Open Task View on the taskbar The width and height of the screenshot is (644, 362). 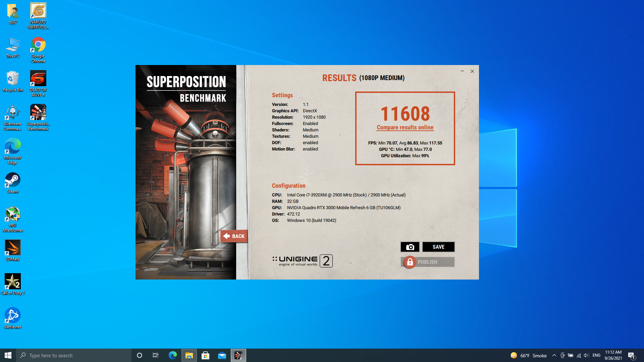tap(156, 355)
